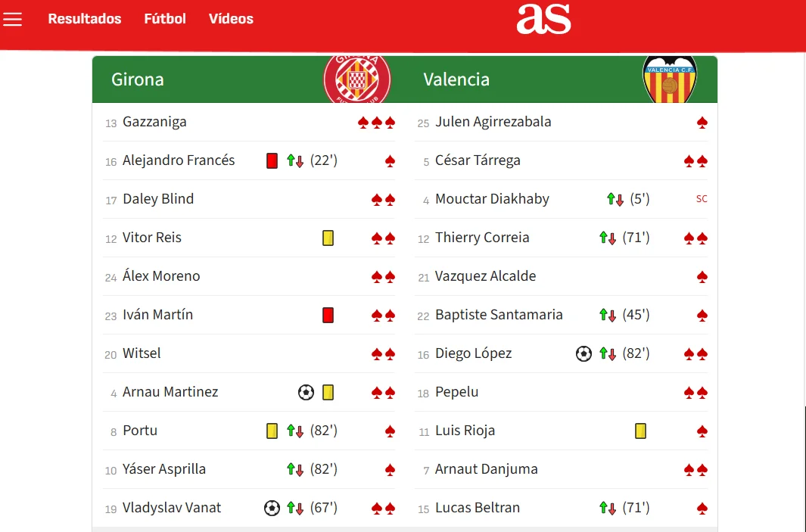Select the Girona team name heading
This screenshot has height=532, width=806.
click(138, 79)
